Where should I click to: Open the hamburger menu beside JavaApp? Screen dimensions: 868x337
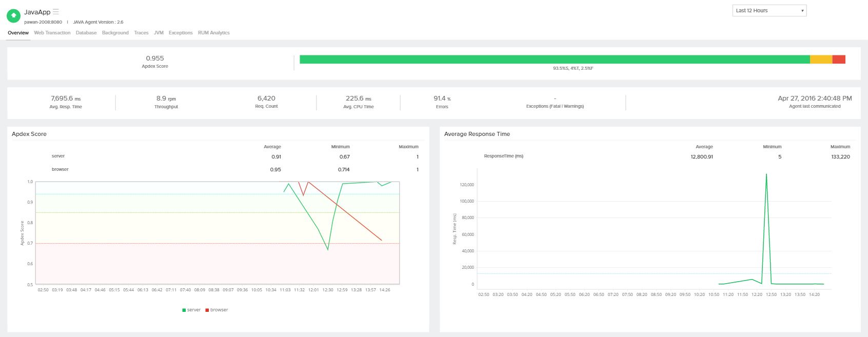[x=56, y=11]
